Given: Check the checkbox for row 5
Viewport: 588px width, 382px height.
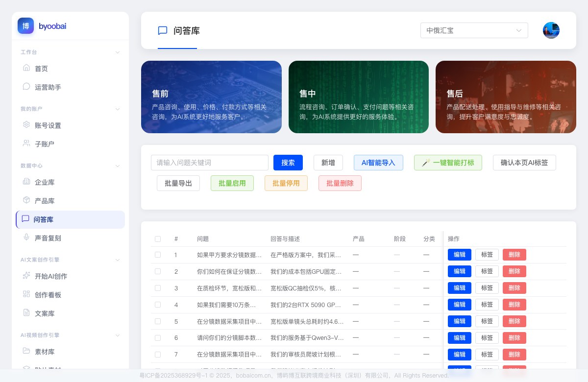Looking at the screenshot, I should click(x=158, y=321).
